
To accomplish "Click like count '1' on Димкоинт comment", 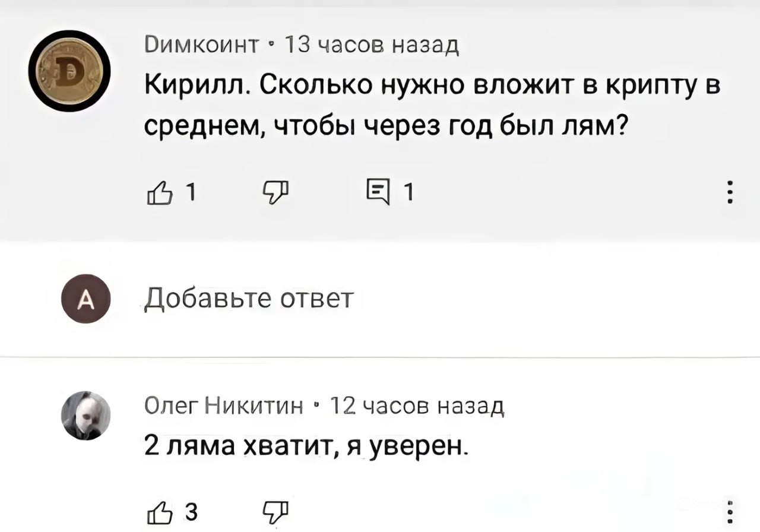I will coord(190,194).
